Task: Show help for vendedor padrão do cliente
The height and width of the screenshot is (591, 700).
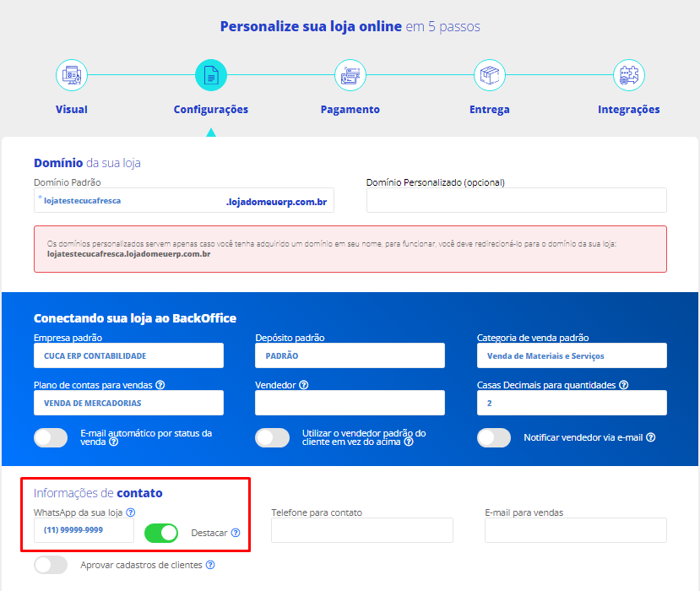Action: point(409,442)
